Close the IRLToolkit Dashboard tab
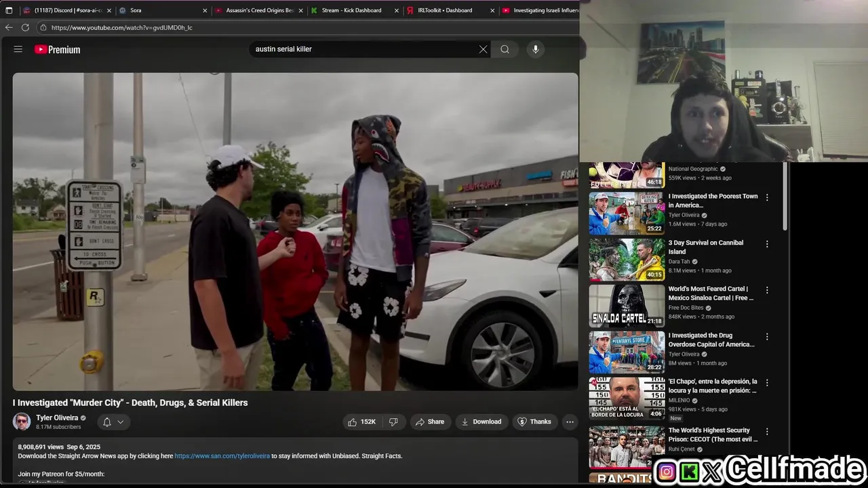This screenshot has height=488, width=868. click(492, 10)
